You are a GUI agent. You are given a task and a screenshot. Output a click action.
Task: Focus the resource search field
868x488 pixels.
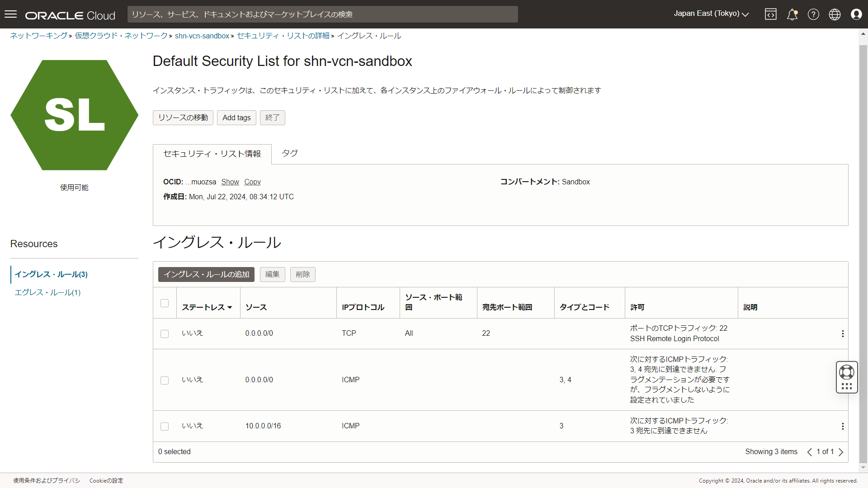pos(323,14)
